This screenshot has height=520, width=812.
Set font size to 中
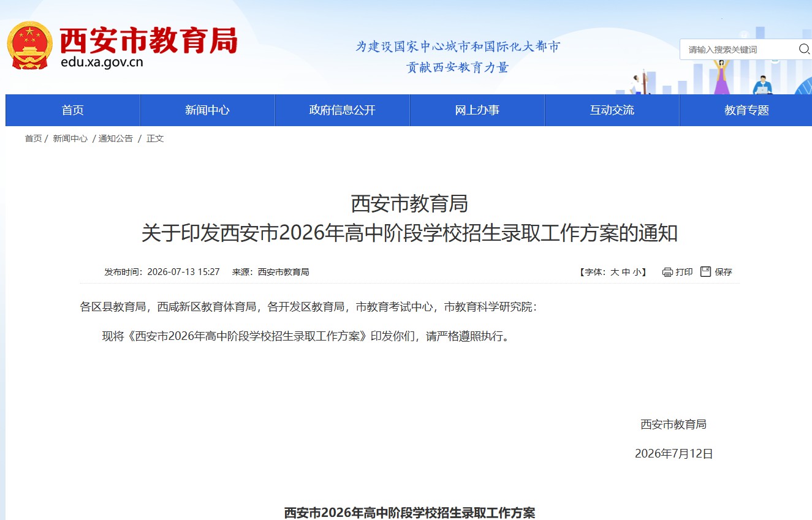(626, 272)
